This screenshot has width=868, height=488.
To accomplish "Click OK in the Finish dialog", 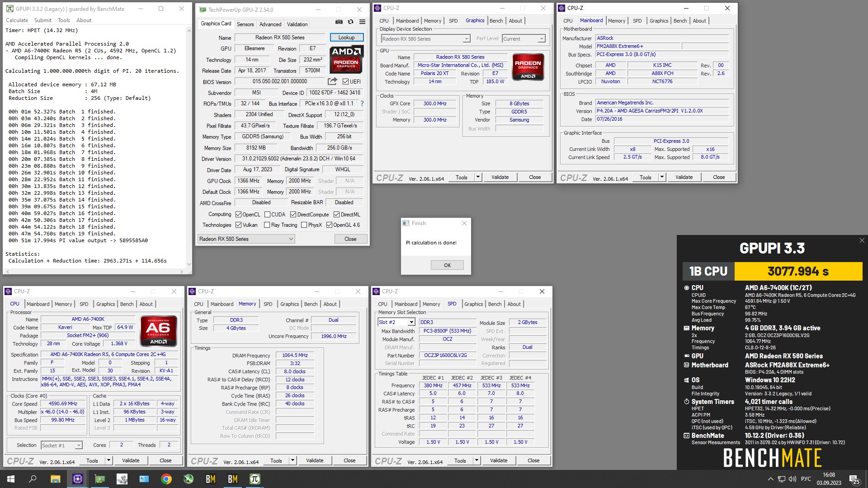I will click(447, 265).
